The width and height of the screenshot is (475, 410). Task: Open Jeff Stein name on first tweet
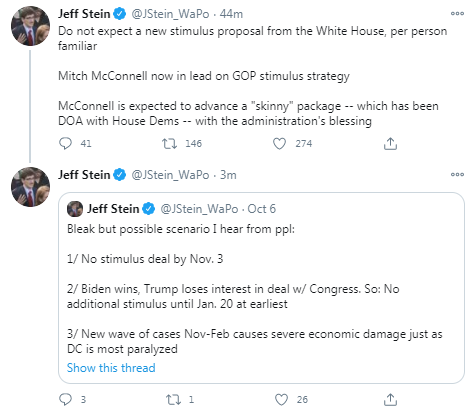coord(84,14)
